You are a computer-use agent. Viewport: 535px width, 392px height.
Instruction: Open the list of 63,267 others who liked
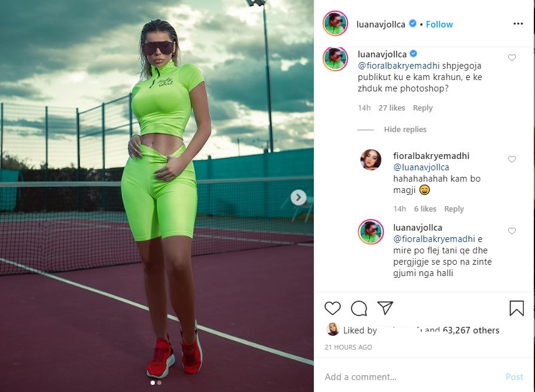(471, 330)
